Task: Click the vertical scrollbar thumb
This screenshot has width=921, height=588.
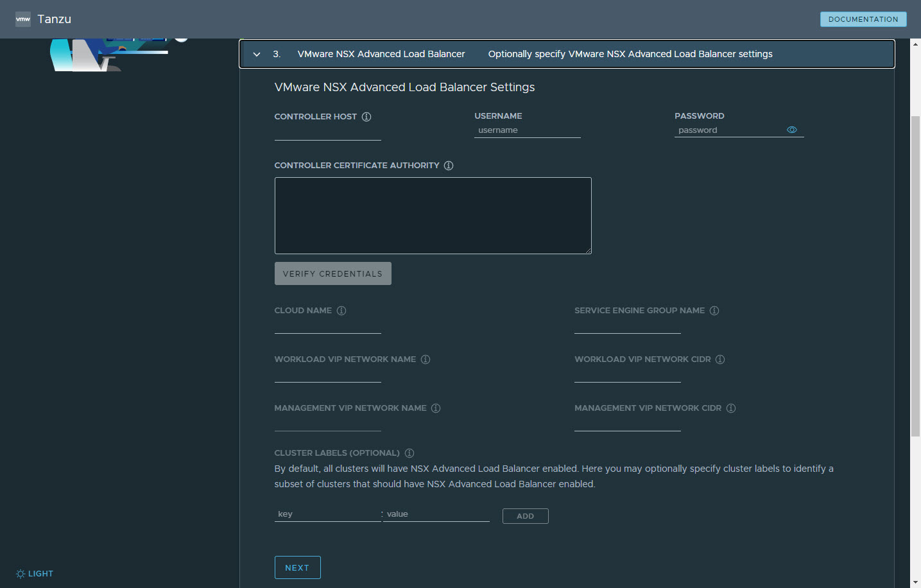Action: point(915,277)
